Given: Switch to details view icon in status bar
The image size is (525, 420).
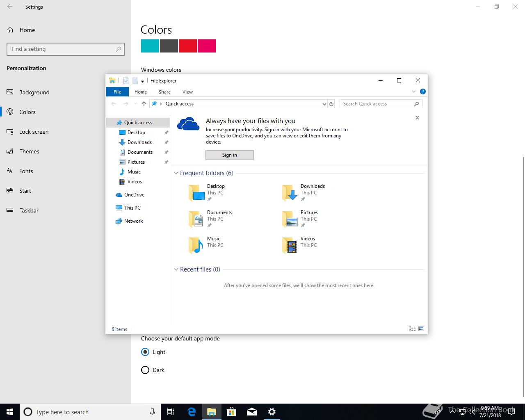Looking at the screenshot, I should click(412, 329).
